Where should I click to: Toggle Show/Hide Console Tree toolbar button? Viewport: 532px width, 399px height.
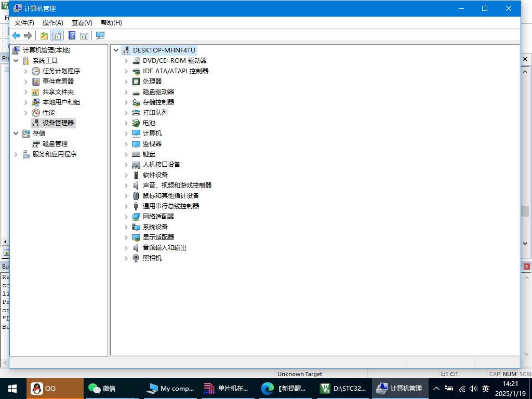pos(56,35)
